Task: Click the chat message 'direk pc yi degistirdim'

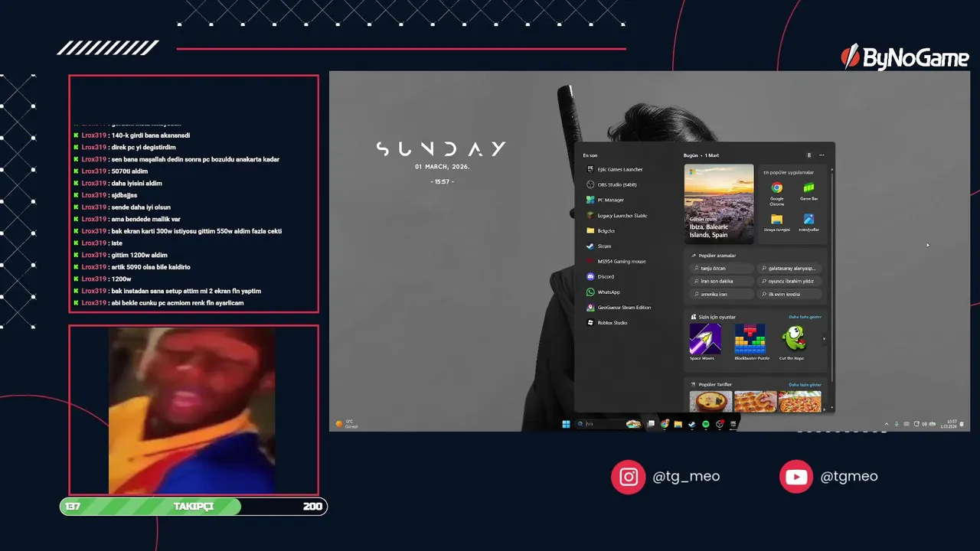Action: [143, 147]
